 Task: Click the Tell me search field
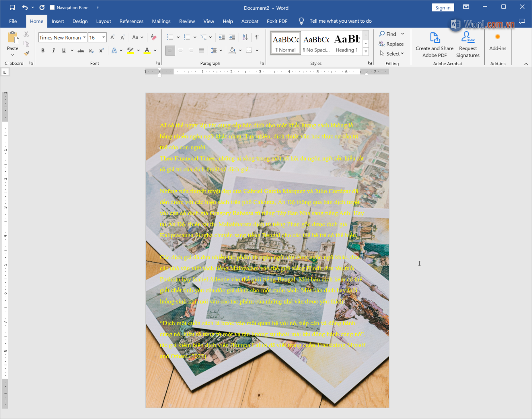pyautogui.click(x=340, y=21)
